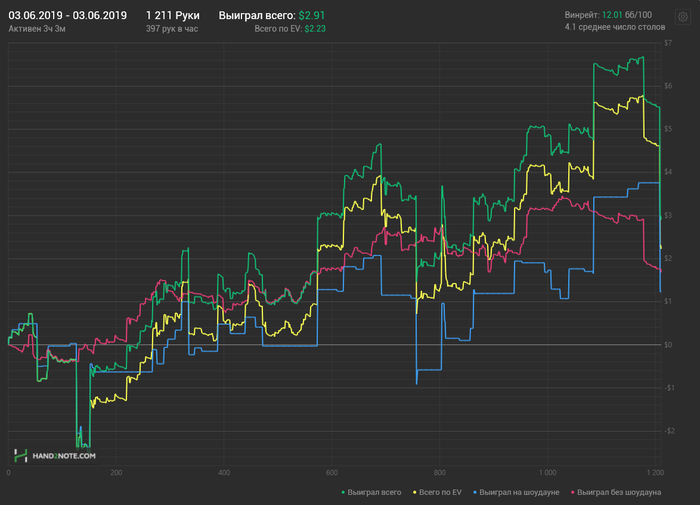Click the 'Активен 3ч 3м' text
The width and height of the screenshot is (700, 505).
[x=37, y=29]
